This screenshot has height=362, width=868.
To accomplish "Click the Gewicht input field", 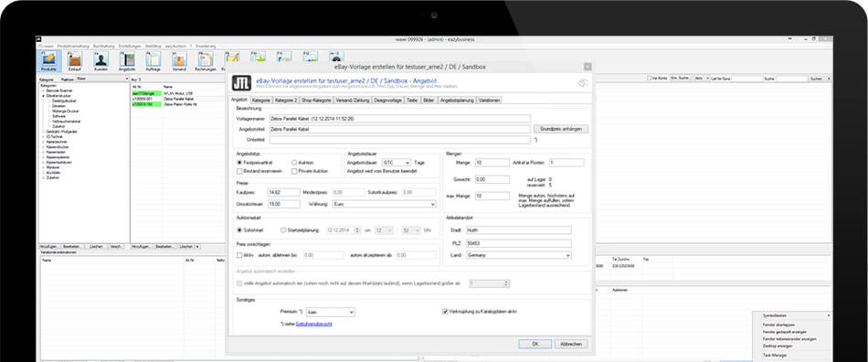I will 492,179.
